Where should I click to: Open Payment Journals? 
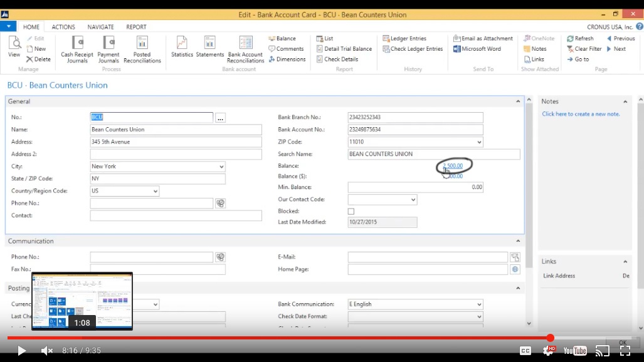tap(108, 49)
